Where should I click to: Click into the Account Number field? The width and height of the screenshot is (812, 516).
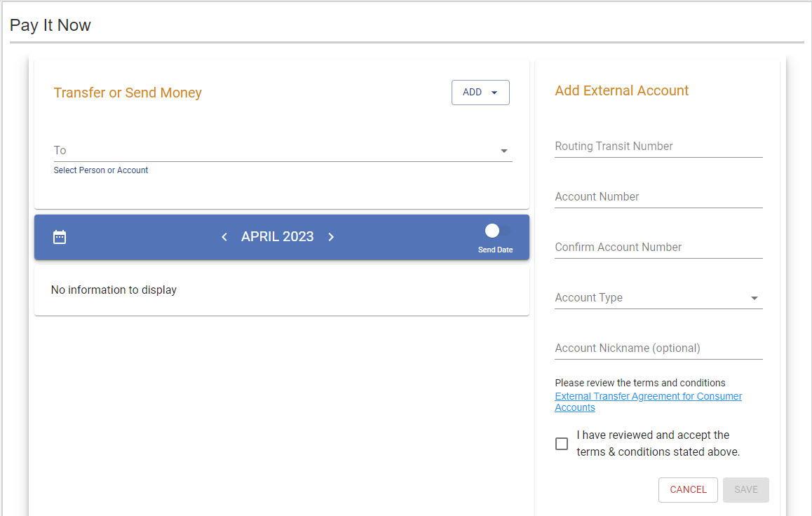pyautogui.click(x=658, y=197)
